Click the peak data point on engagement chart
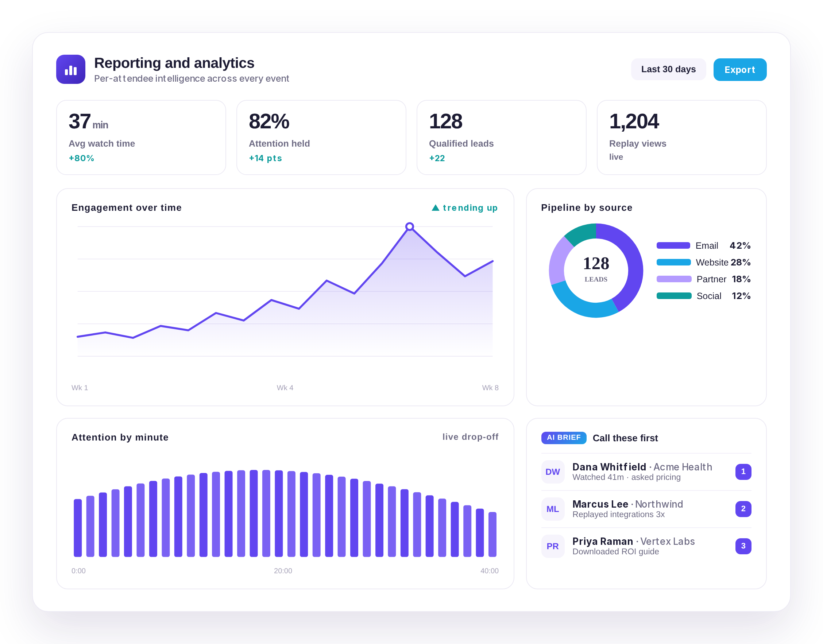The height and width of the screenshot is (644, 823). click(409, 226)
